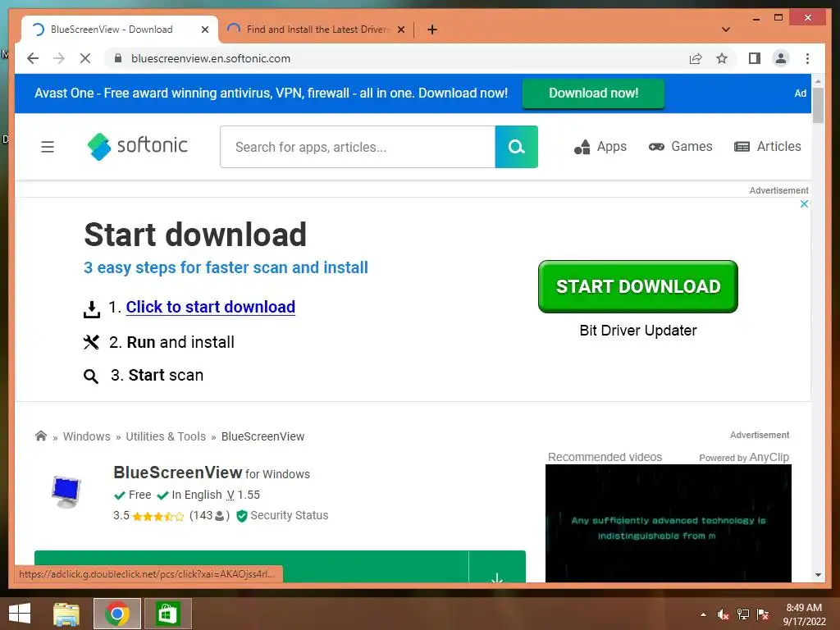Open the Windows Start menu
Viewport: 840px width, 630px height.
(20, 614)
